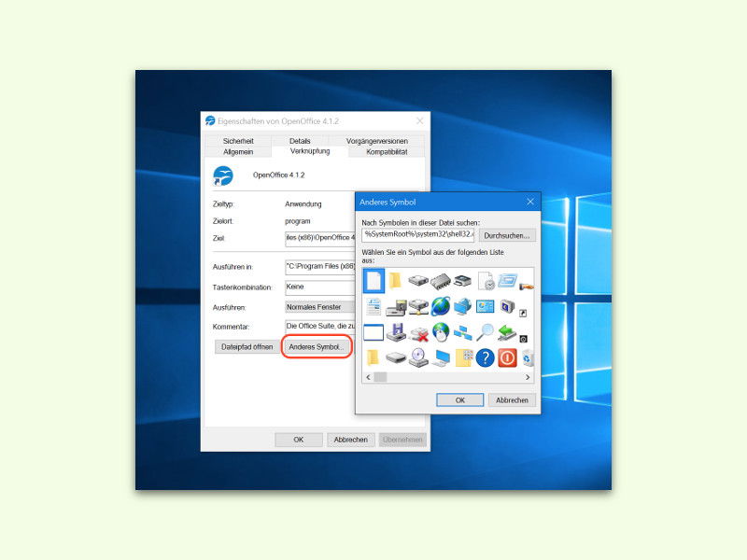Click the icon list scroll right arrow
Image resolution: width=747 pixels, height=560 pixels.
[x=528, y=377]
